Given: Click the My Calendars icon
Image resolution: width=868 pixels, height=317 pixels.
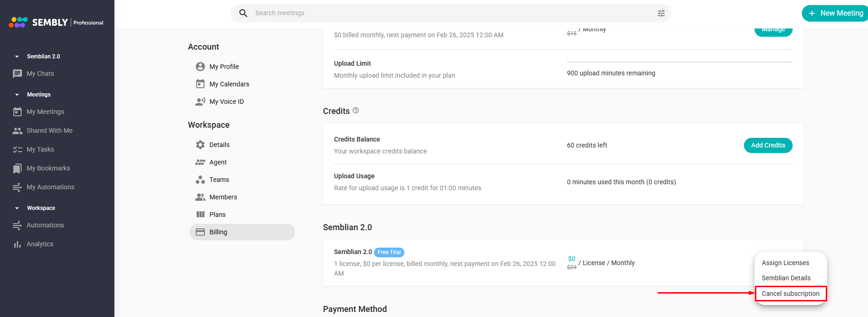Looking at the screenshot, I should click(200, 84).
